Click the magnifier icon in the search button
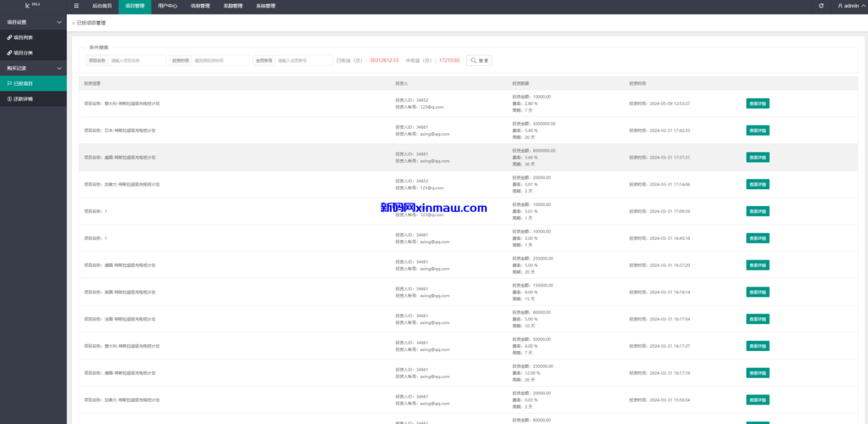Screen dimensions: 868x424 coord(474,60)
